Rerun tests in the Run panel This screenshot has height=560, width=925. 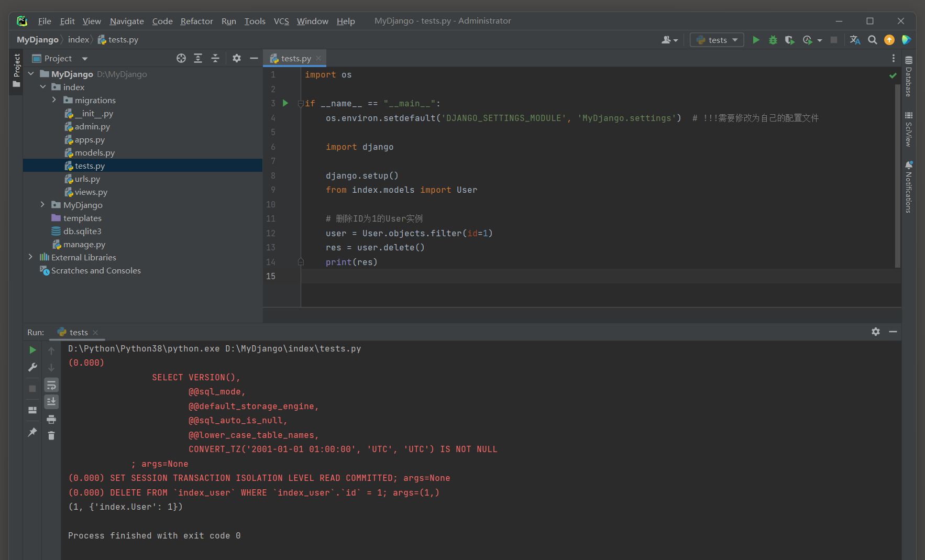point(32,350)
